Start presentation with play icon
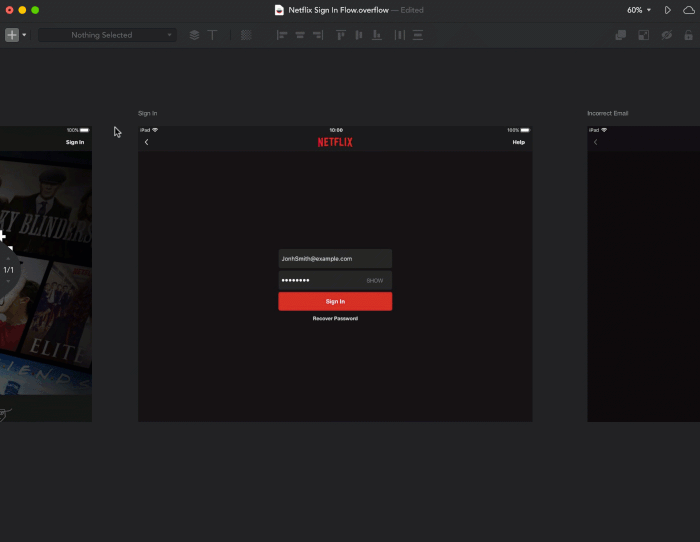 tap(667, 10)
